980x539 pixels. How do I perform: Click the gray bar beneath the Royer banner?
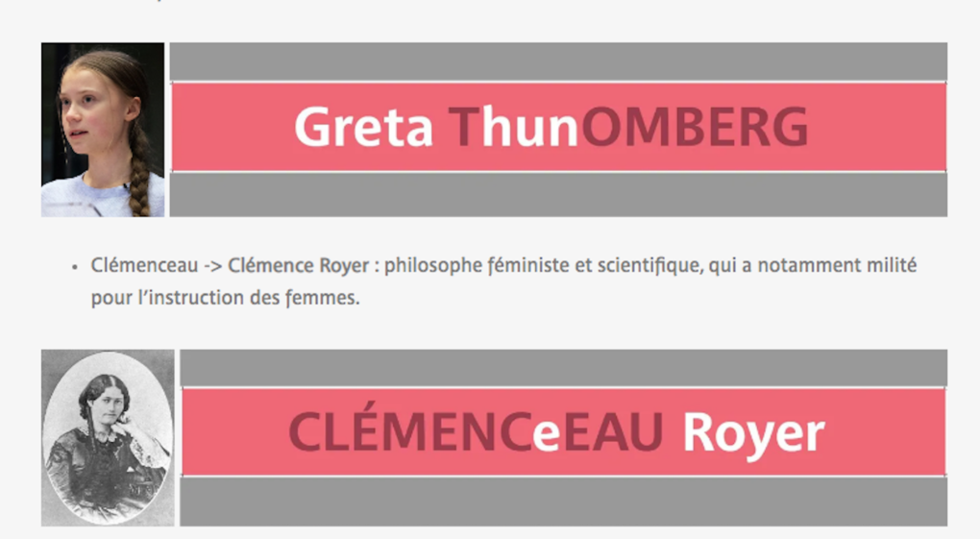click(563, 502)
